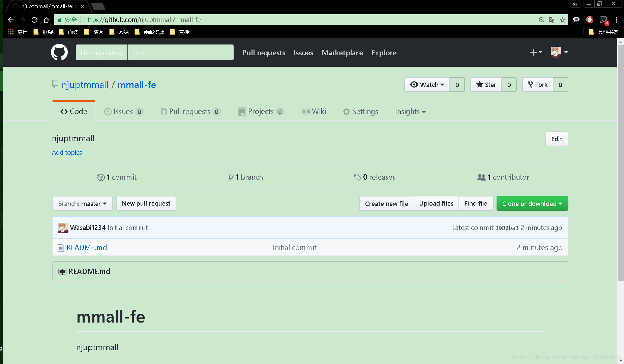Screen dimensions: 624x364
Task: Switch to the Code tab
Action: [74, 112]
